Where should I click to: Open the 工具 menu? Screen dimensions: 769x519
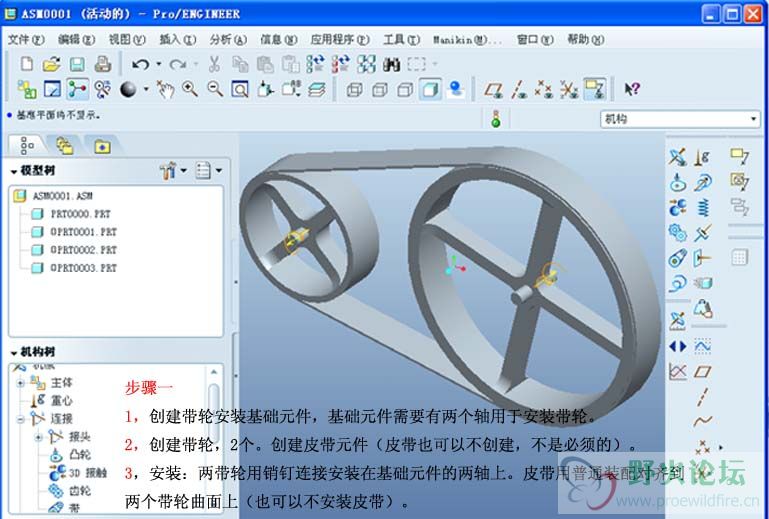tap(401, 39)
